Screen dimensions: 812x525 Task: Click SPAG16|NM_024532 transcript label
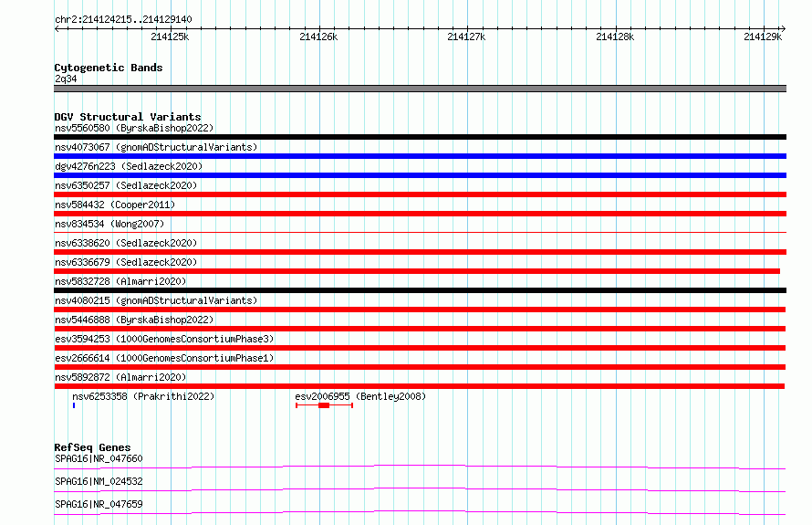click(x=99, y=481)
